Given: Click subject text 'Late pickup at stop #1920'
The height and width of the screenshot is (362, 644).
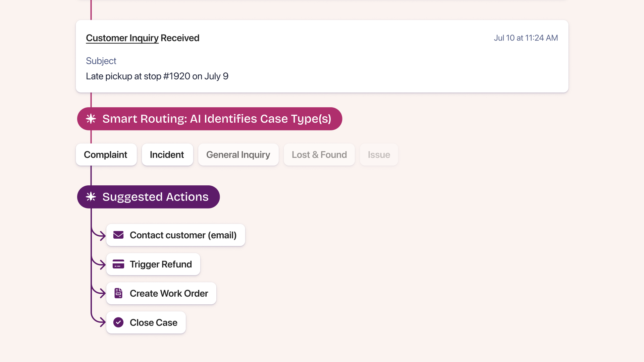Looking at the screenshot, I should [x=138, y=76].
